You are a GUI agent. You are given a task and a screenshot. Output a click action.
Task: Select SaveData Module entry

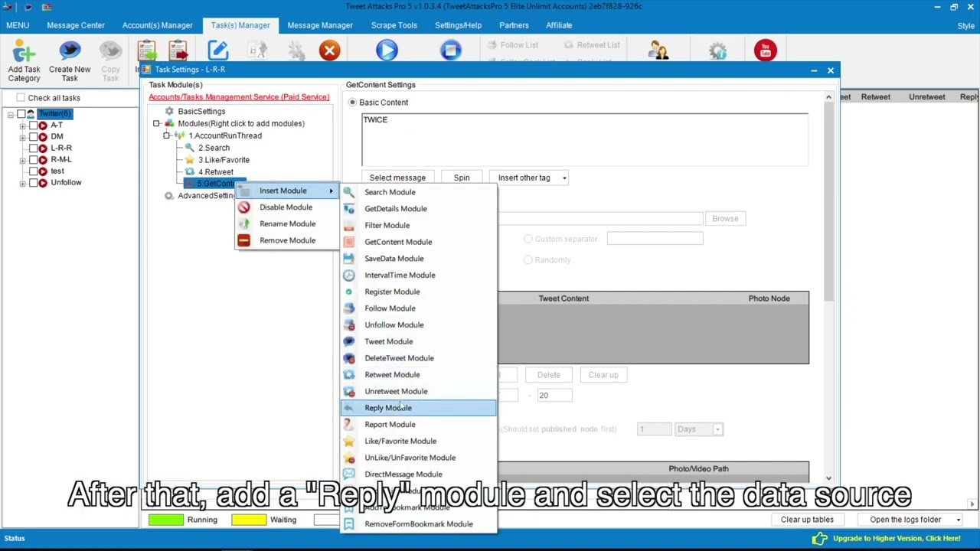[x=418, y=259]
